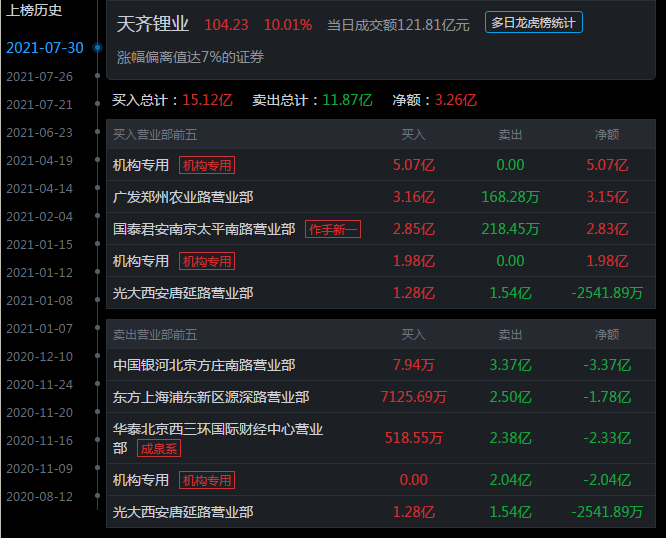The image size is (666, 538).
Task: Select the 2020-08-12 history date
Action: 40,497
